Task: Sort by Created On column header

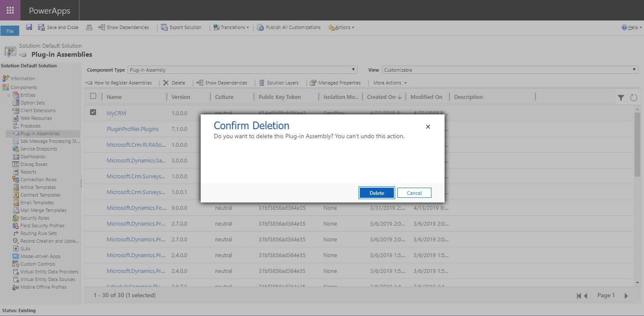Action: [x=384, y=97]
